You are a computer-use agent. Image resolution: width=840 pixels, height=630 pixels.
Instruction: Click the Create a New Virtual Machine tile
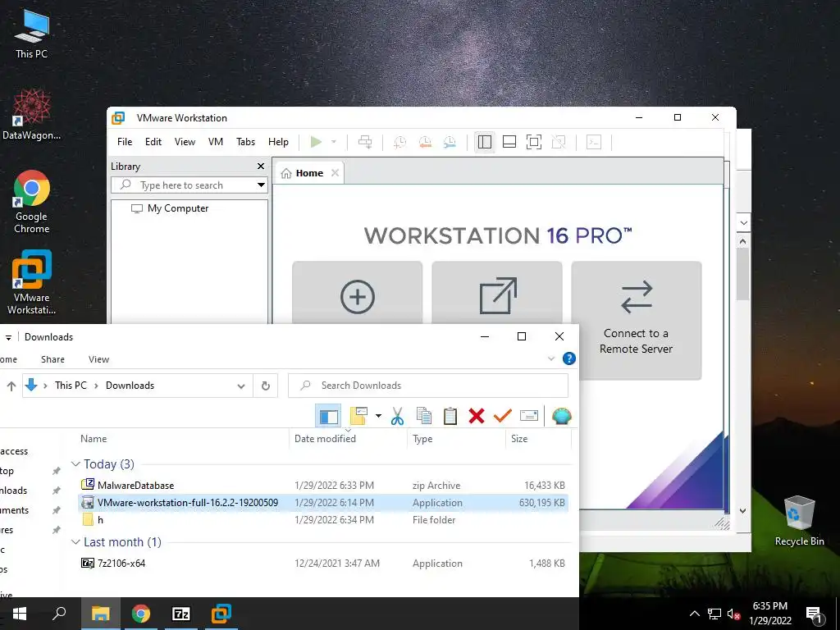(x=358, y=293)
